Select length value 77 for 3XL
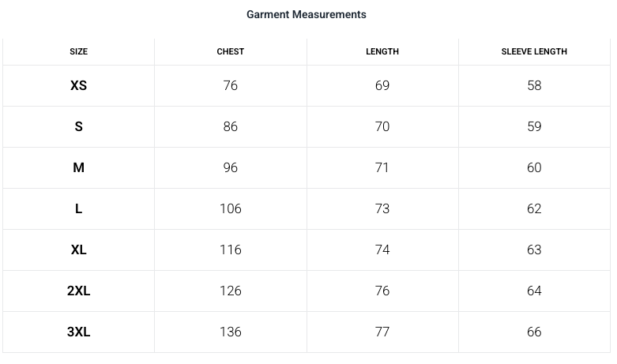The image size is (617, 364). pyautogui.click(x=382, y=332)
